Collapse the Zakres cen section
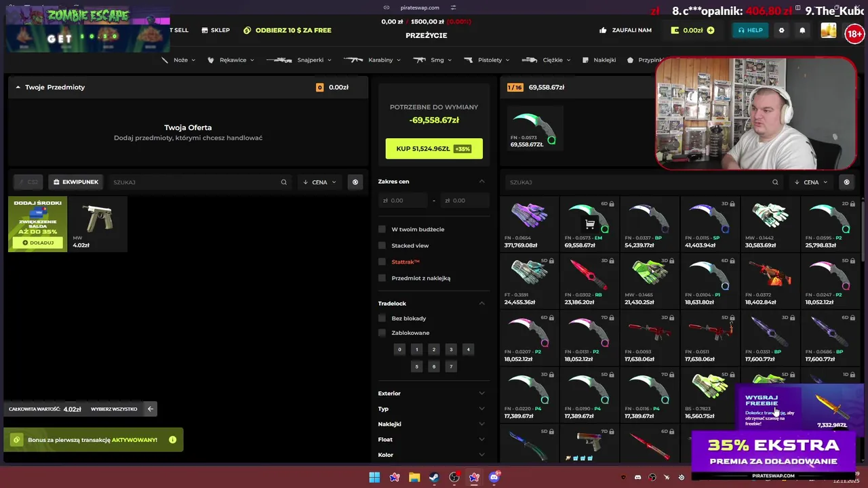868x488 pixels. pyautogui.click(x=482, y=182)
